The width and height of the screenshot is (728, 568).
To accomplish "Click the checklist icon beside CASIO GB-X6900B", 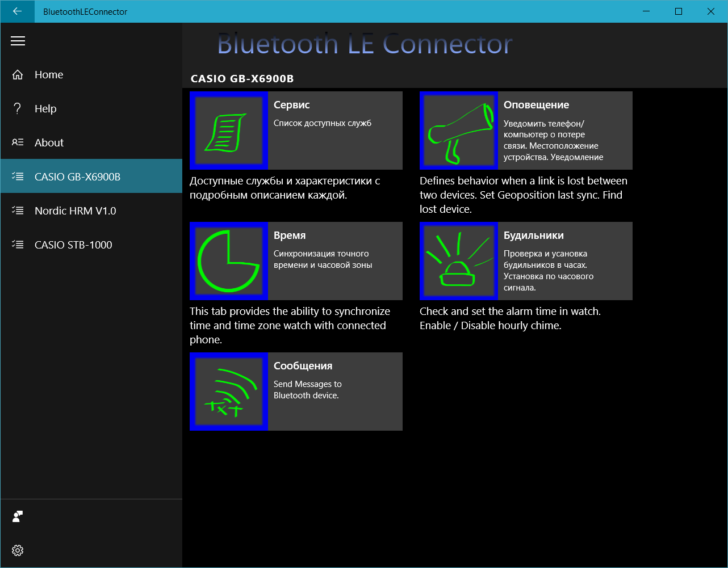I will (18, 176).
